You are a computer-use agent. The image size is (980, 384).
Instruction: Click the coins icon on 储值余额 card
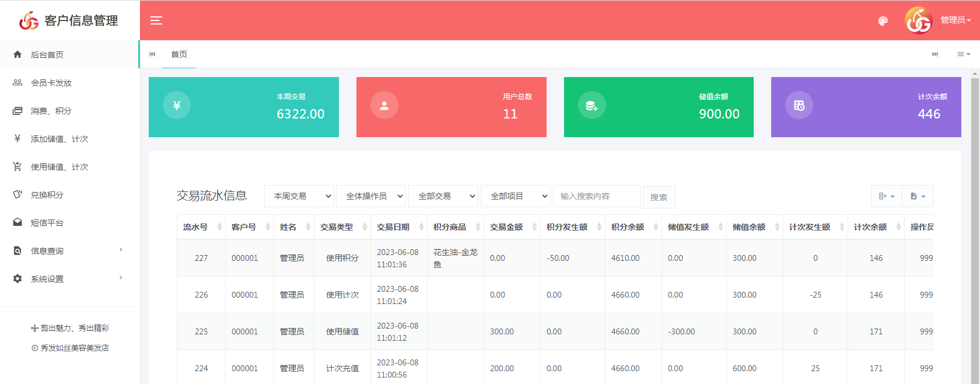pos(592,106)
